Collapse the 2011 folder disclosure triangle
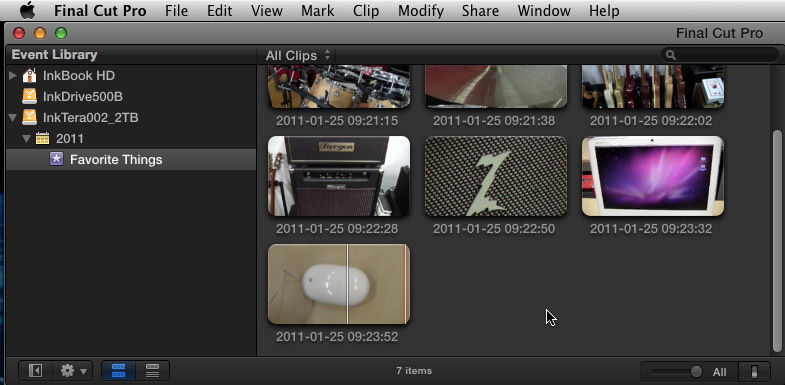 coord(27,139)
